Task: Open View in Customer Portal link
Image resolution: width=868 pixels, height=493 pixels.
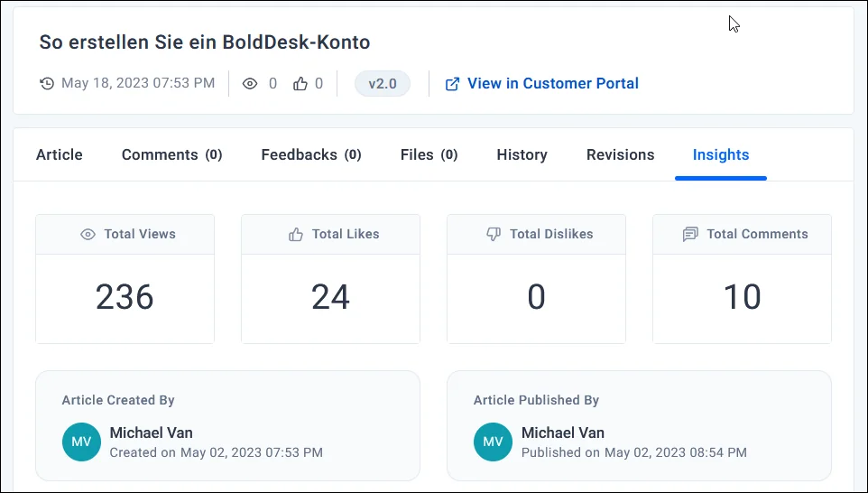Action: point(553,84)
